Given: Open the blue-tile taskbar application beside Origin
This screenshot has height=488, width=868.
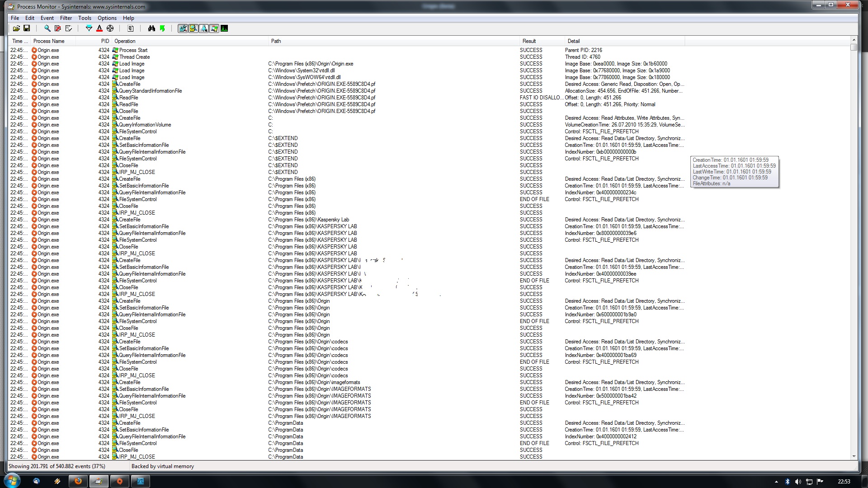Looking at the screenshot, I should coord(140,481).
